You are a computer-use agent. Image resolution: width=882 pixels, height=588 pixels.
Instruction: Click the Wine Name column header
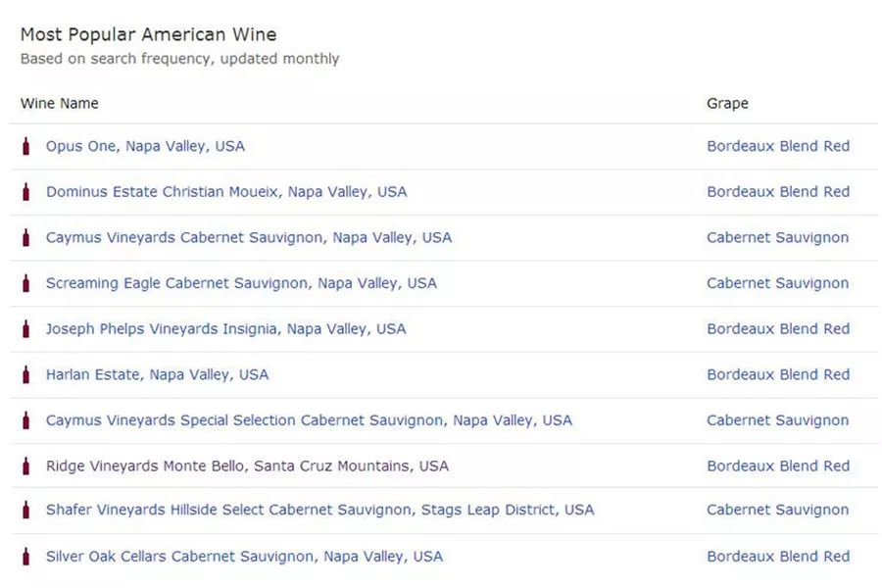pos(60,104)
